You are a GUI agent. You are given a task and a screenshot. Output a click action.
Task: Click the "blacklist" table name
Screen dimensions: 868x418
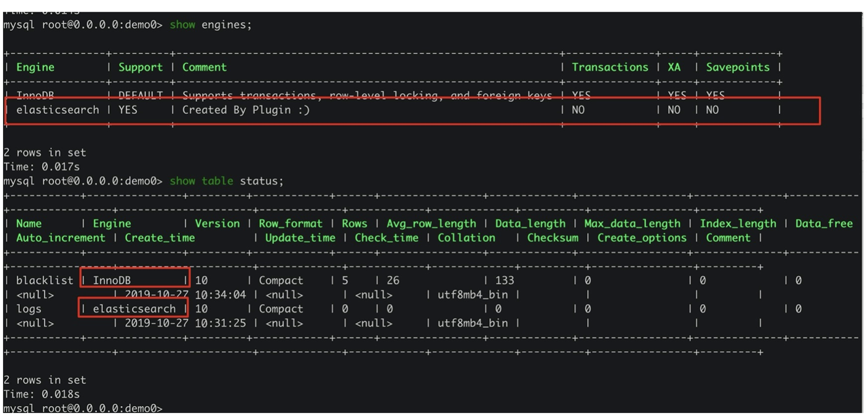click(45, 281)
